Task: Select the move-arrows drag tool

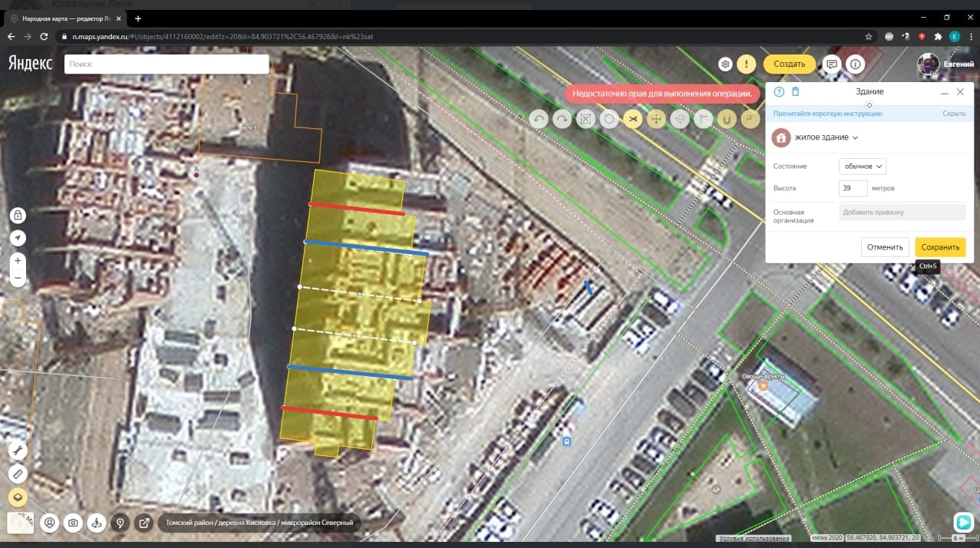Action: tap(656, 119)
